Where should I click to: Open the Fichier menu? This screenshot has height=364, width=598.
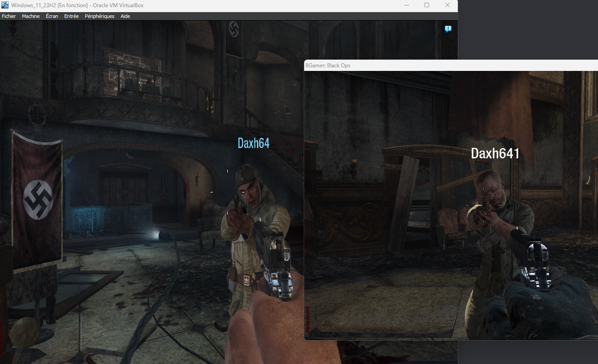point(9,16)
